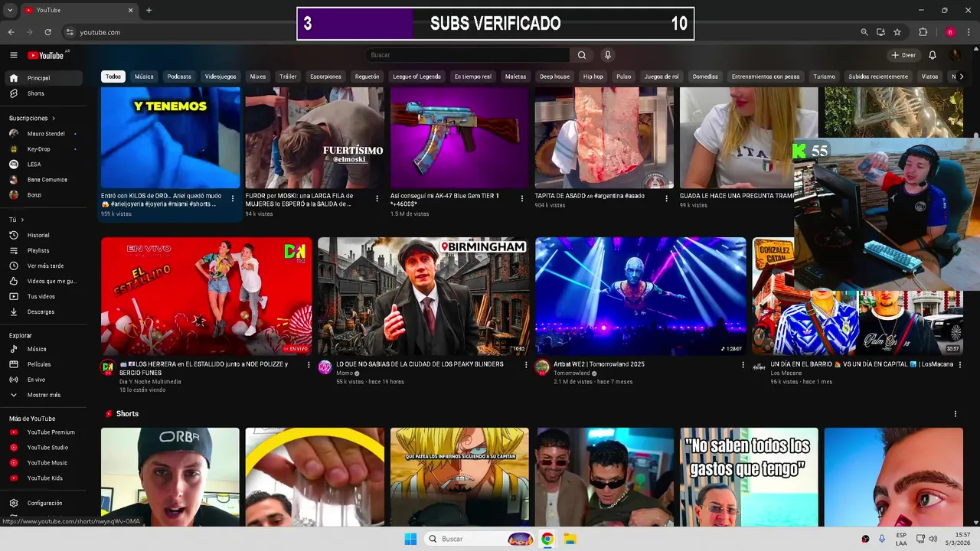Open the LESA subscription
980x551 pixels.
point(42,165)
